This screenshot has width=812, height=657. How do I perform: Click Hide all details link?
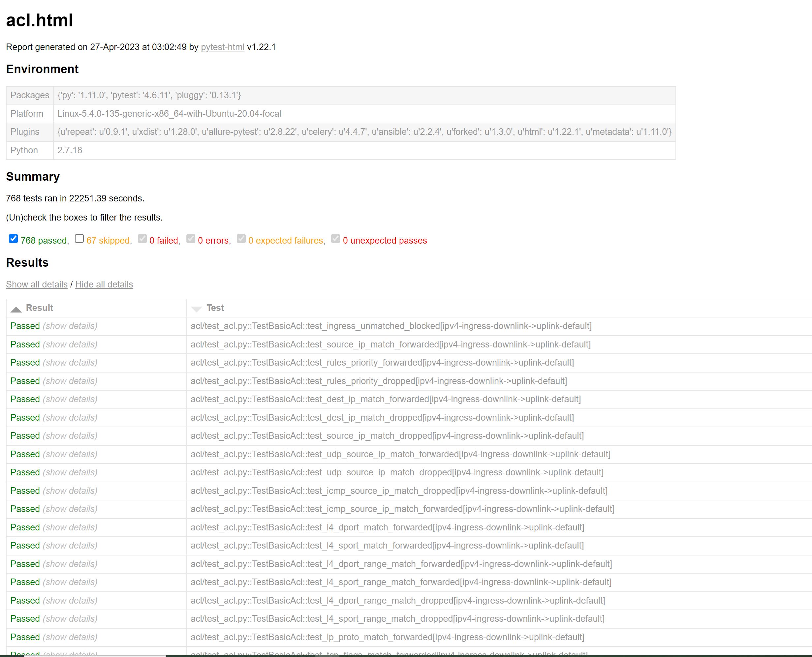pos(104,284)
